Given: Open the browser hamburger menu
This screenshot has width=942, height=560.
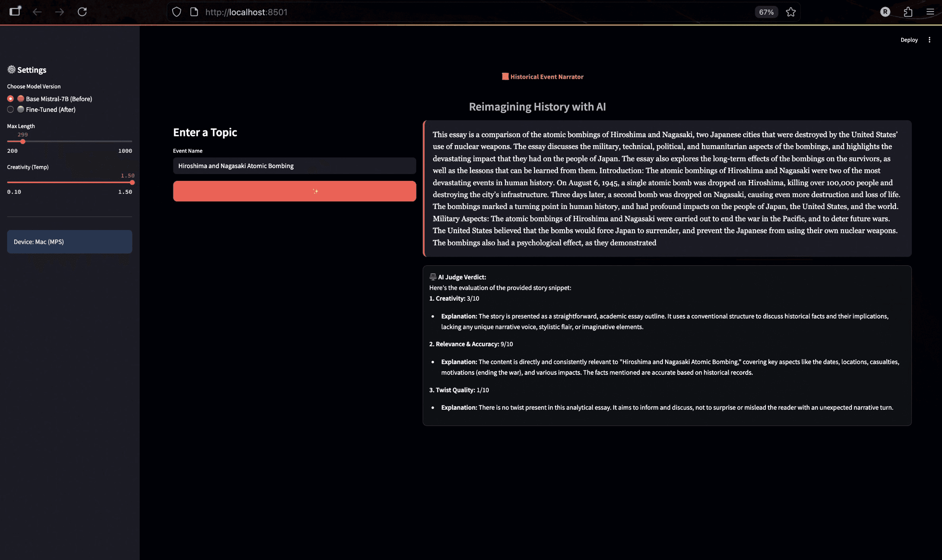Looking at the screenshot, I should (x=930, y=12).
